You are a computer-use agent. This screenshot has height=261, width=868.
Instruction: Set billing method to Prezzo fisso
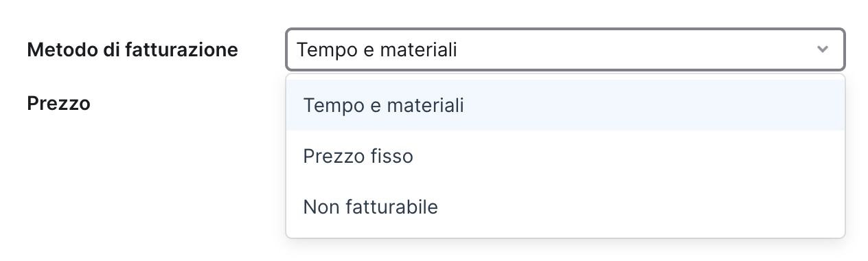click(x=565, y=157)
